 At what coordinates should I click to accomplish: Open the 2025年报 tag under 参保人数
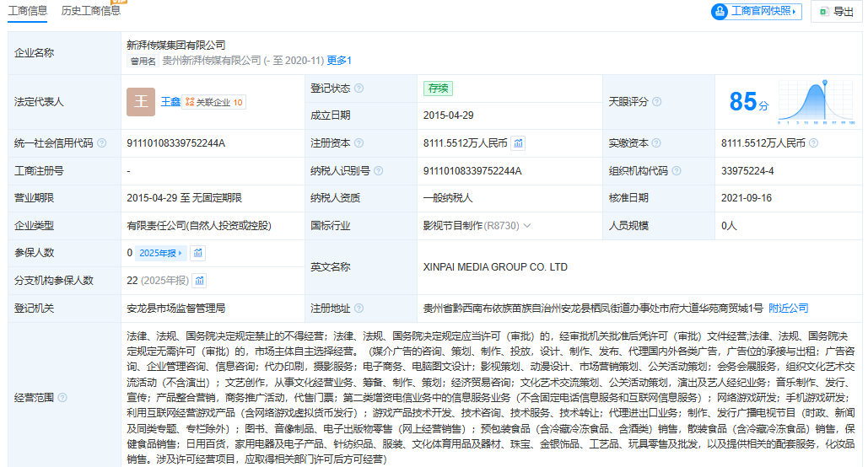point(160,253)
